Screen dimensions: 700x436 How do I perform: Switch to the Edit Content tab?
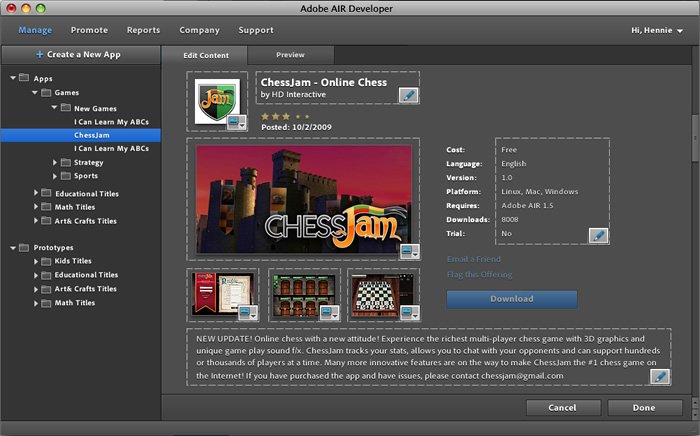point(205,55)
